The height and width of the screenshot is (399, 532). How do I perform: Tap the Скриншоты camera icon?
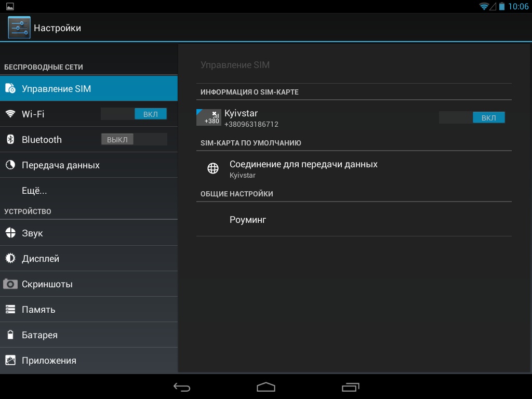click(x=10, y=284)
